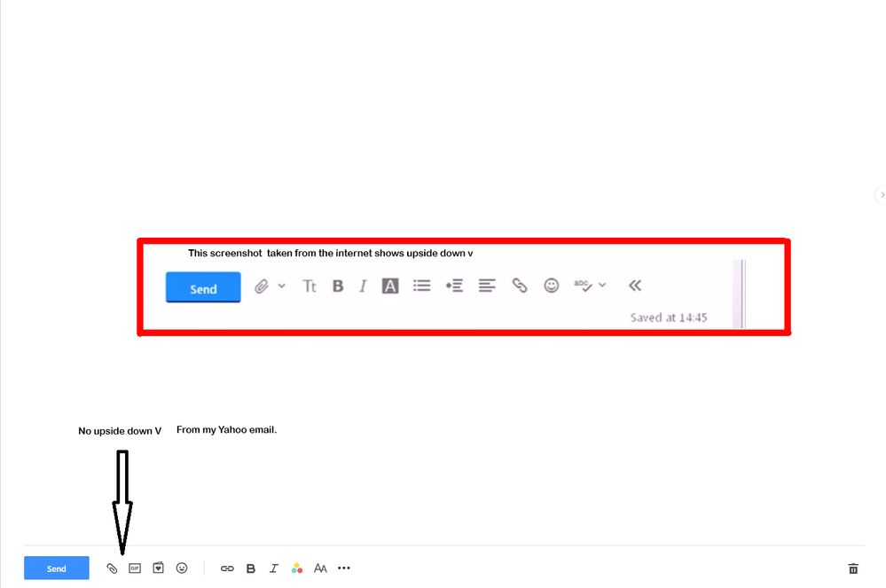886x588 pixels.
Task: Toggle italic I in the red-boxed toolbar
Action: click(x=363, y=286)
